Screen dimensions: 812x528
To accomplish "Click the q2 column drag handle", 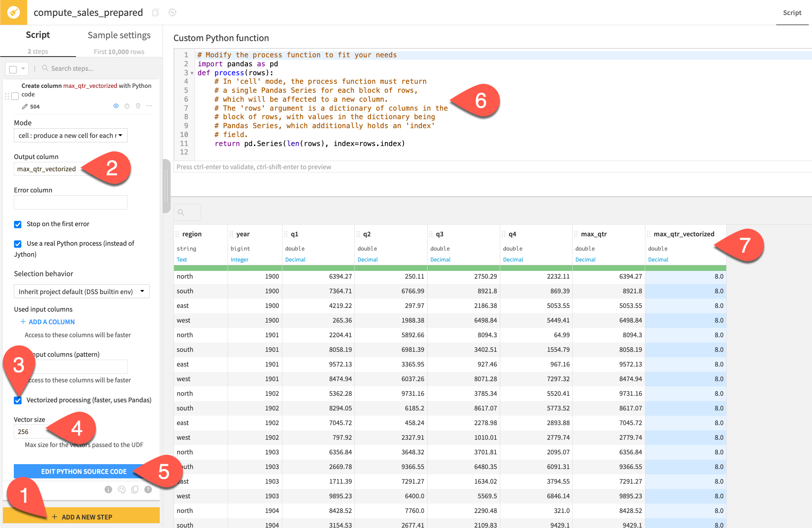I will 358,234.
